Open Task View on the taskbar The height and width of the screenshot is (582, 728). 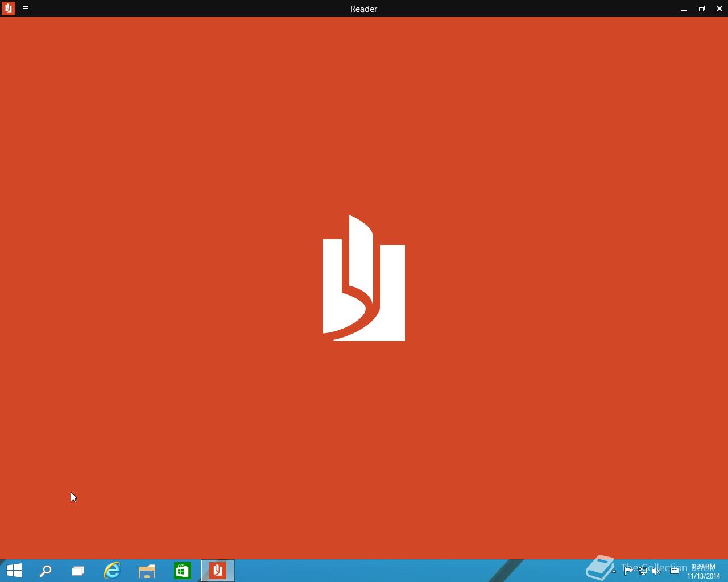pos(78,571)
